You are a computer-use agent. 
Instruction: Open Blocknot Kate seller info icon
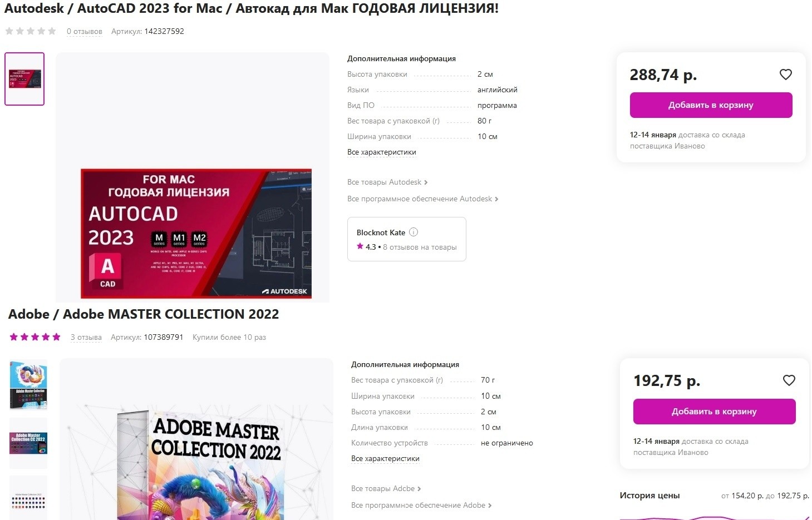point(414,232)
